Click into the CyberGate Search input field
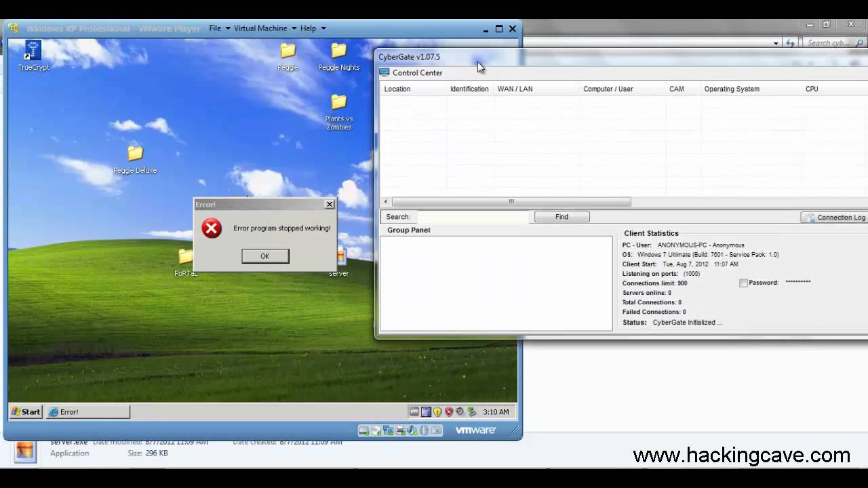Screen dimensions: 868x488 point(473,217)
